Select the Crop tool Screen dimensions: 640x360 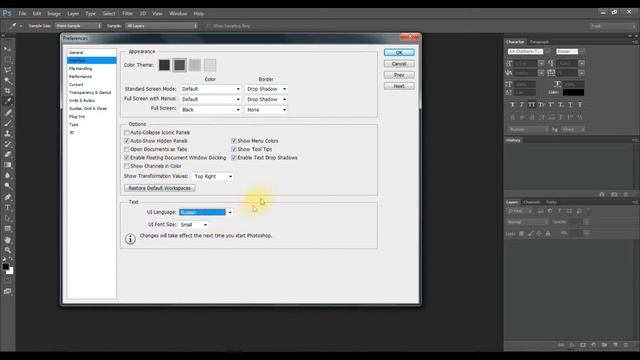(x=8, y=91)
